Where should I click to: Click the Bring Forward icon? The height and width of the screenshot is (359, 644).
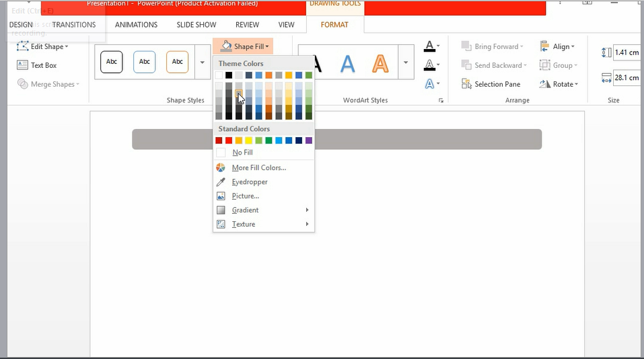[x=466, y=46]
